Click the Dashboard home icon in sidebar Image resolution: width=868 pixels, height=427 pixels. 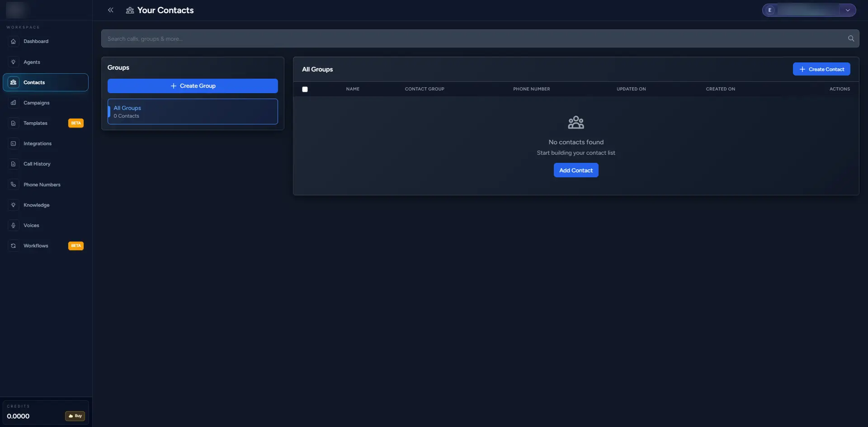[x=14, y=42]
